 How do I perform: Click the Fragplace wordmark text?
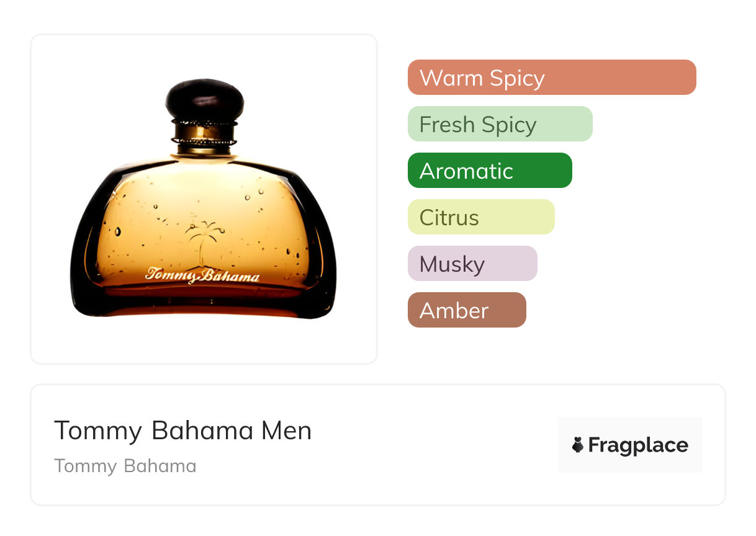coord(638,445)
